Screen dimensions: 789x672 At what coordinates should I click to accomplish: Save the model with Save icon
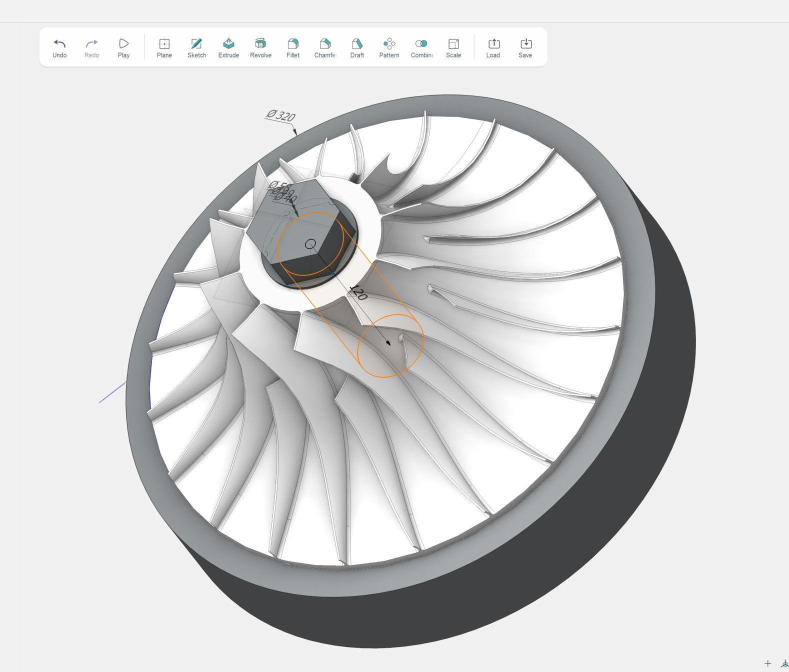[525, 48]
